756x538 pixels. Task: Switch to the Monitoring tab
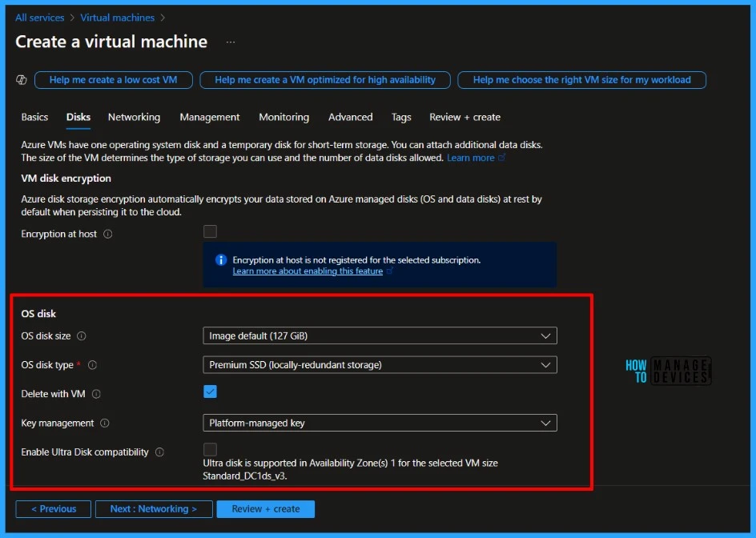coord(284,117)
